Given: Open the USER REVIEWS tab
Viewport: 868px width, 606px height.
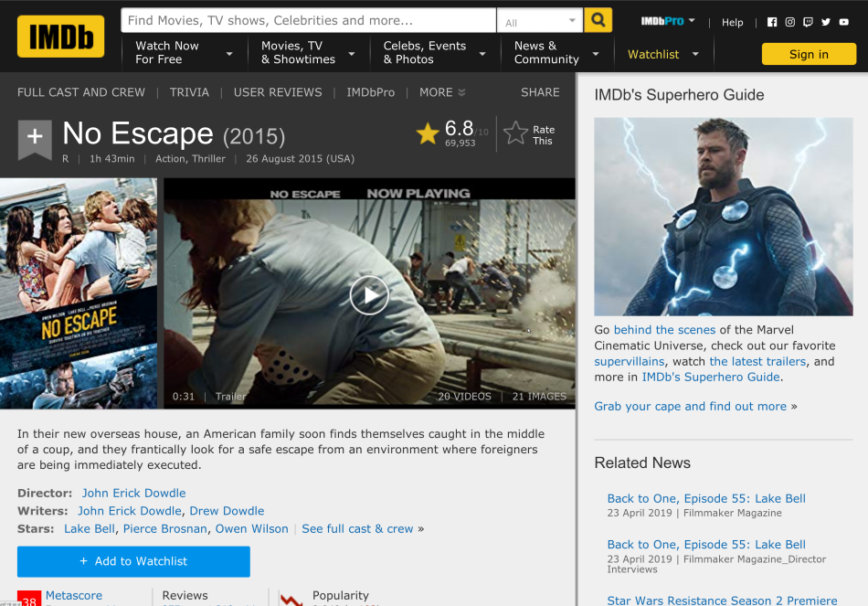Looking at the screenshot, I should coord(278,92).
